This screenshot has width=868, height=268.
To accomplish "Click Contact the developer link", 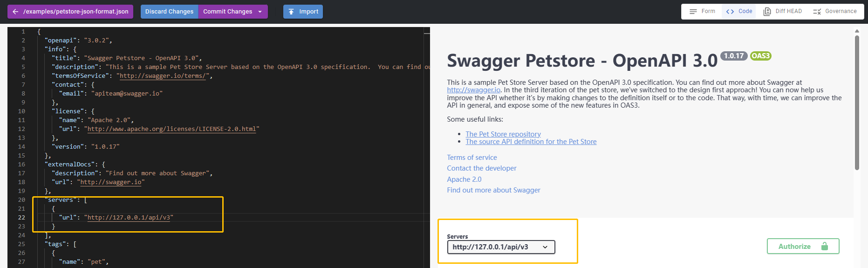I will click(482, 168).
